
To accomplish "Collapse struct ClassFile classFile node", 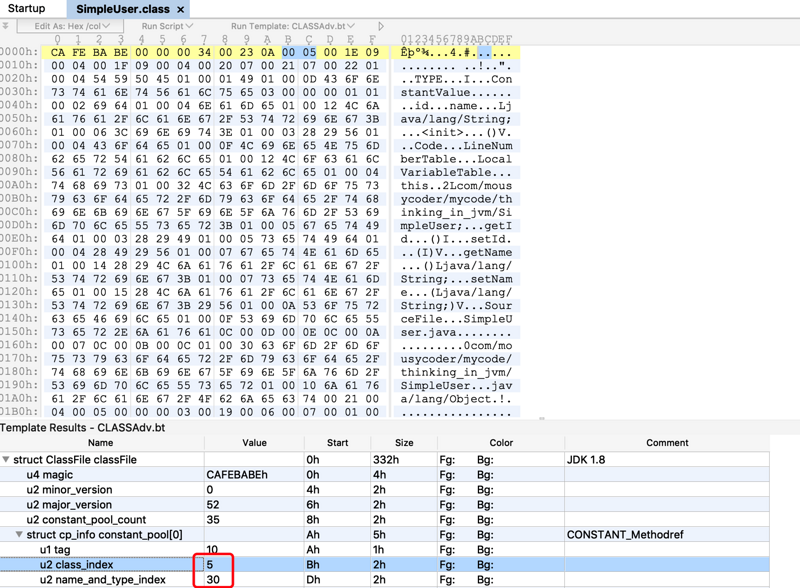I will point(6,459).
